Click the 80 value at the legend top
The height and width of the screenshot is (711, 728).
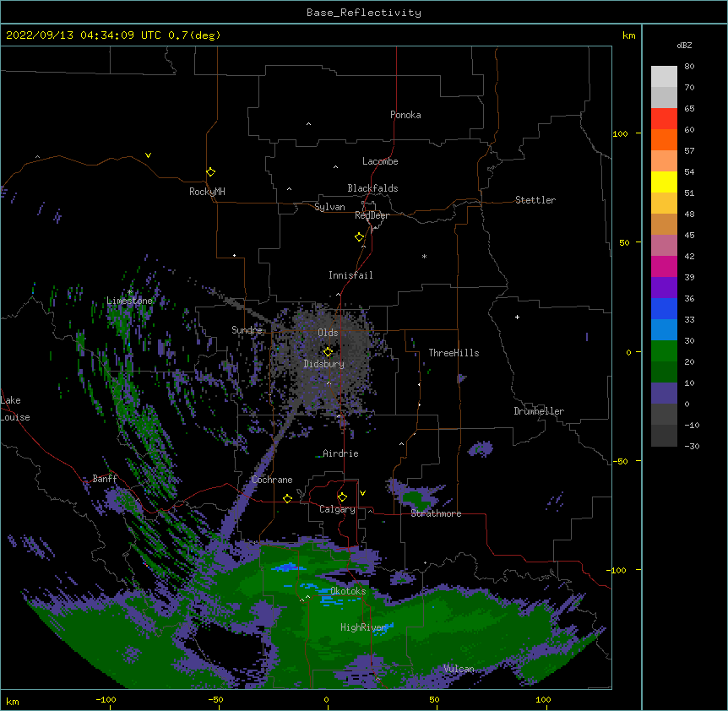tap(689, 67)
